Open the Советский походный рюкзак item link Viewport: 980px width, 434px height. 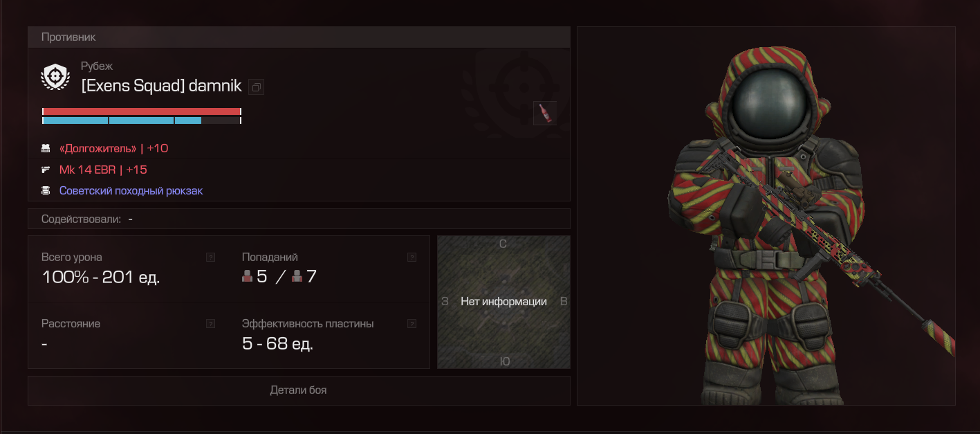tap(131, 190)
